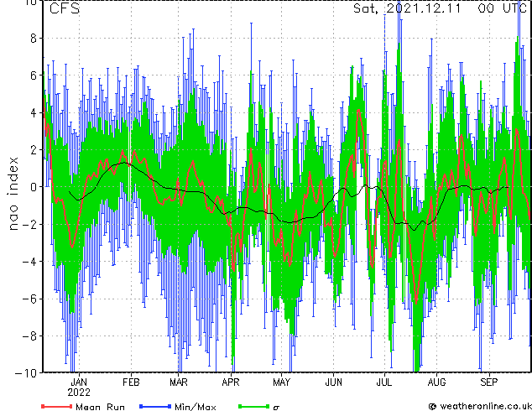Screen dimensions: 532x411
Task: Click the y-axis value 4
Action: point(34,112)
